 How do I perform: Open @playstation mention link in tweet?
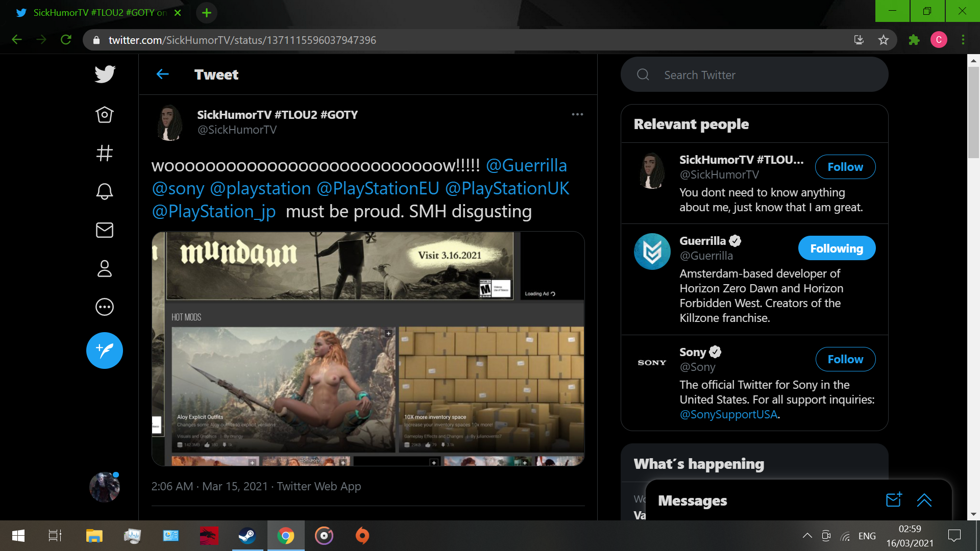coord(260,188)
